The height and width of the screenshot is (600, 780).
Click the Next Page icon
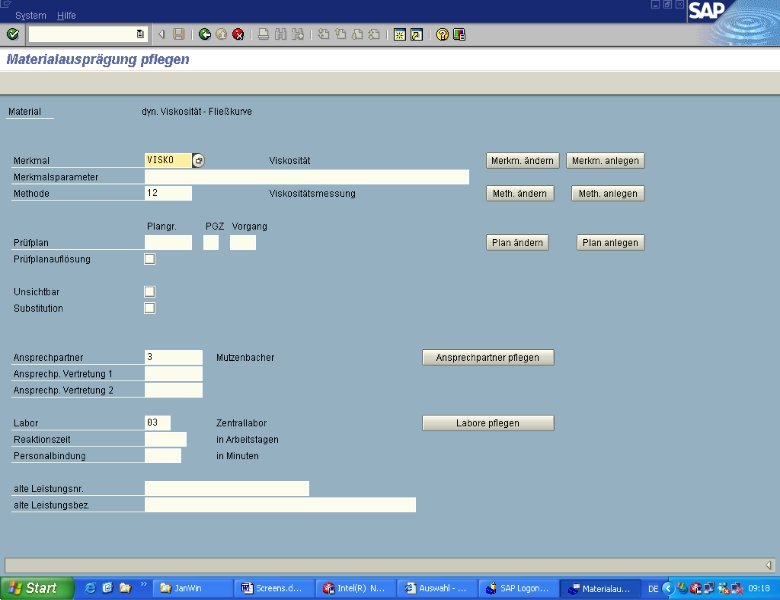(357, 34)
